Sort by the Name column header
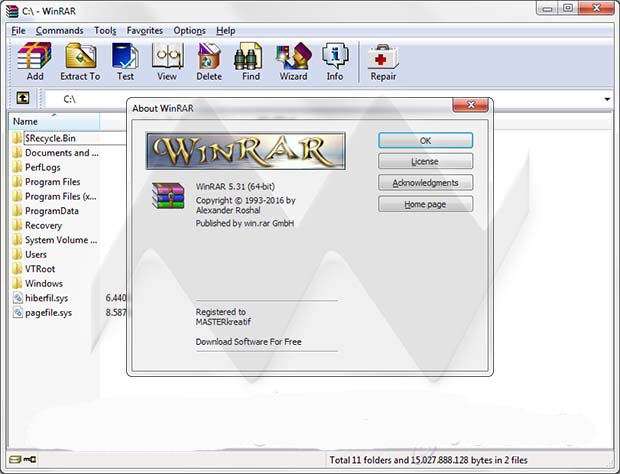620x474 pixels. (x=54, y=121)
